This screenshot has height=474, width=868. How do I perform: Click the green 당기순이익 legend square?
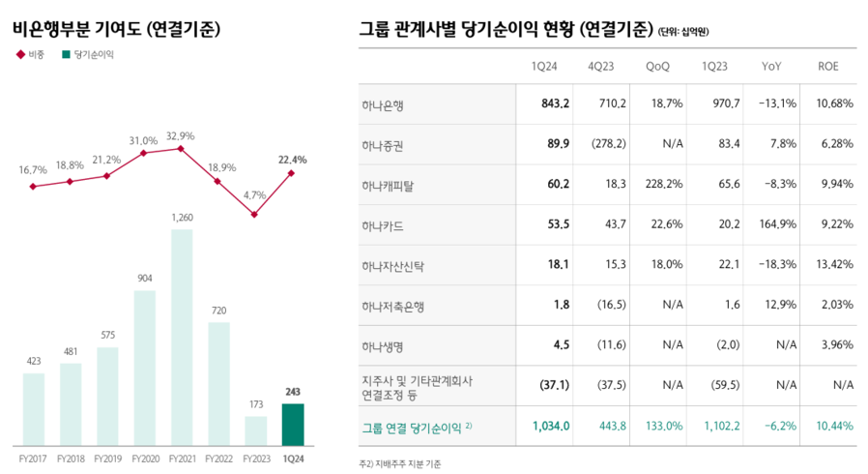65,55
